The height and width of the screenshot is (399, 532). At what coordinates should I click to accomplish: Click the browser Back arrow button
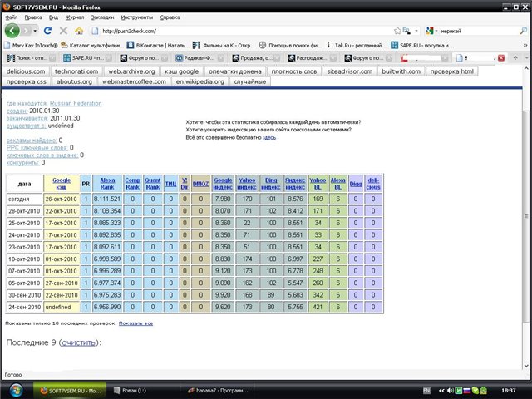[x=13, y=30]
